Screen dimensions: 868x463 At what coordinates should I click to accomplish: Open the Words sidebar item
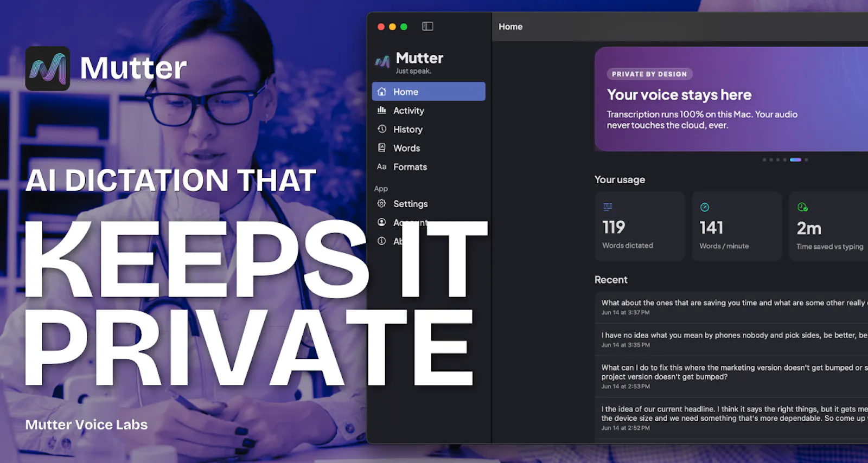429,148
